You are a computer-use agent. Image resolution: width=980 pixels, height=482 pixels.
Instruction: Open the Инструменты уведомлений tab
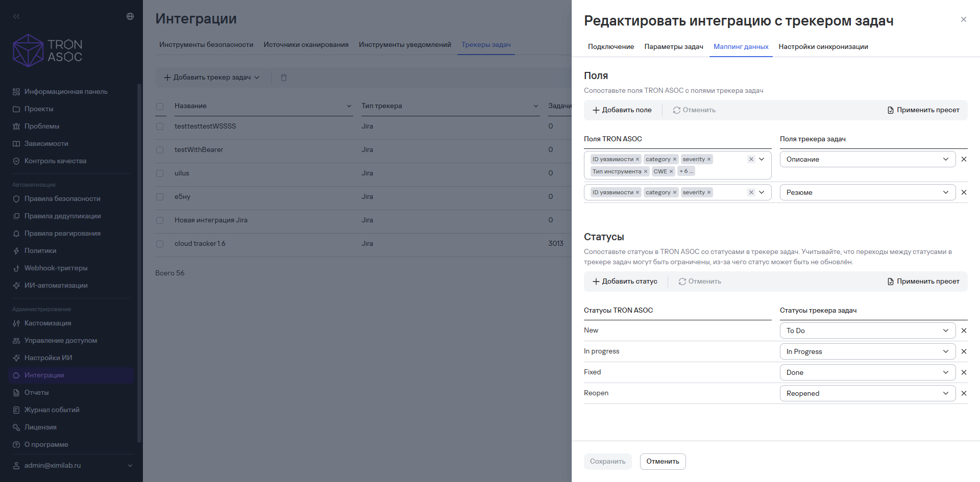click(405, 45)
